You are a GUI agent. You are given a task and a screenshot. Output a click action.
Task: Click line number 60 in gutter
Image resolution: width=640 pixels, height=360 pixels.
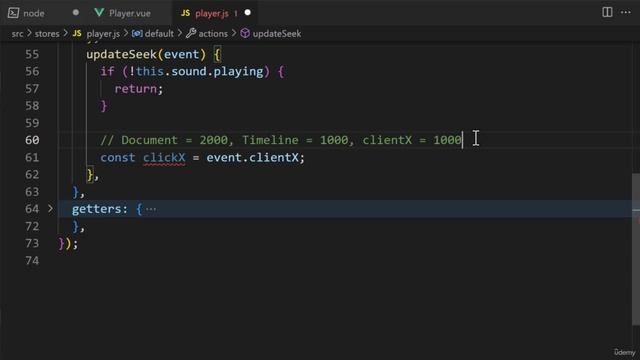(32, 140)
